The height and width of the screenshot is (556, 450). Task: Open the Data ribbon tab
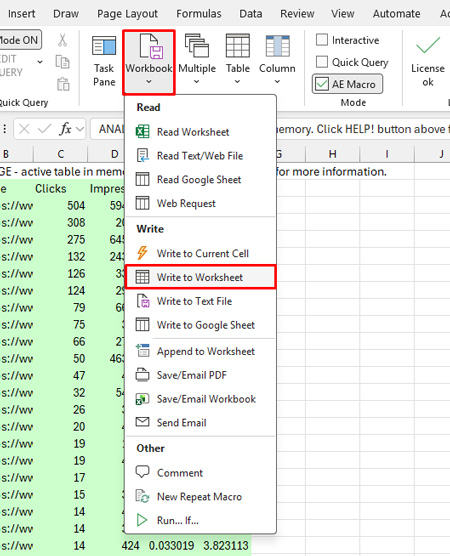click(251, 14)
